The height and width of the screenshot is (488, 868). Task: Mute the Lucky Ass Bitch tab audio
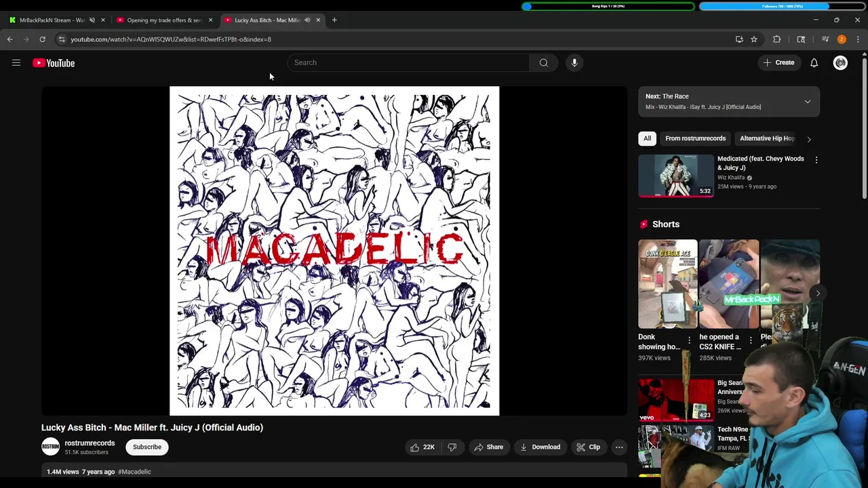(307, 20)
